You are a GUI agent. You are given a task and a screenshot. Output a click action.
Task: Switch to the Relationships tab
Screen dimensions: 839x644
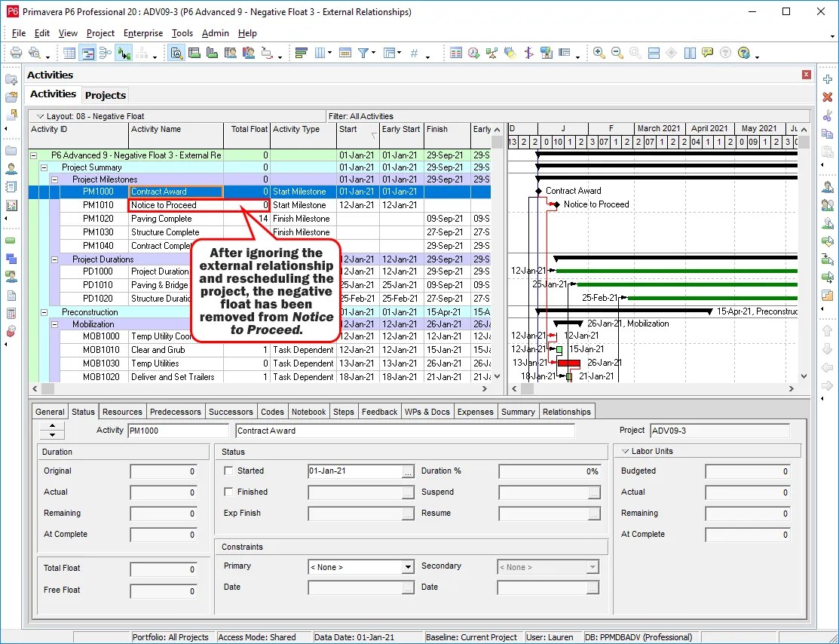[567, 412]
